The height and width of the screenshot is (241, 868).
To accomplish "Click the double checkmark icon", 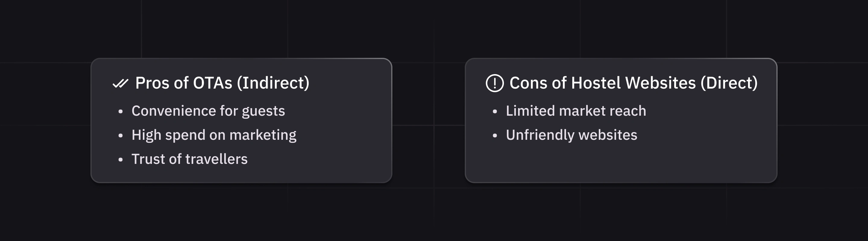I will (120, 83).
